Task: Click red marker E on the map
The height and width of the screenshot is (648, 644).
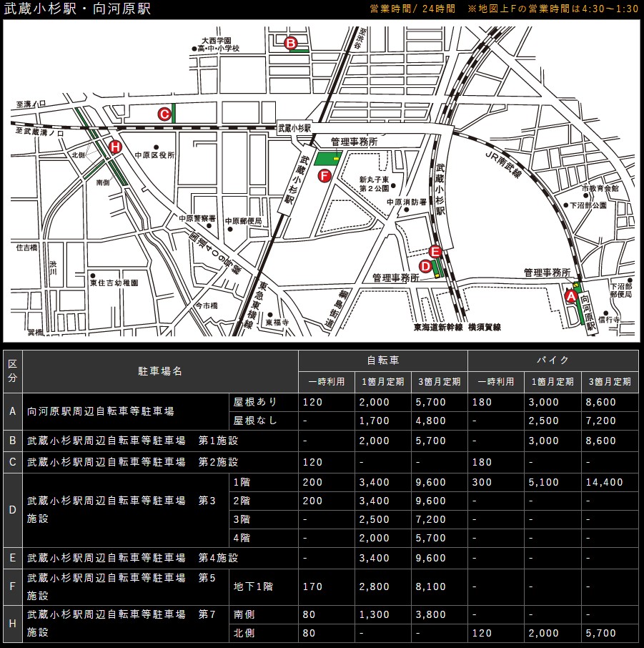Action: 435,251
